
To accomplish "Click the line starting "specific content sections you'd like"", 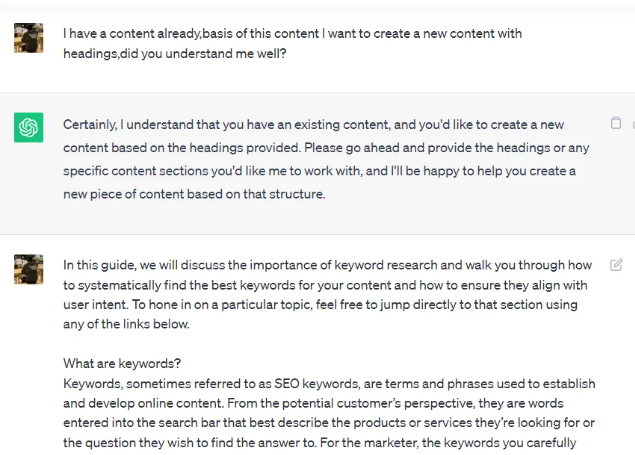I will (x=319, y=171).
